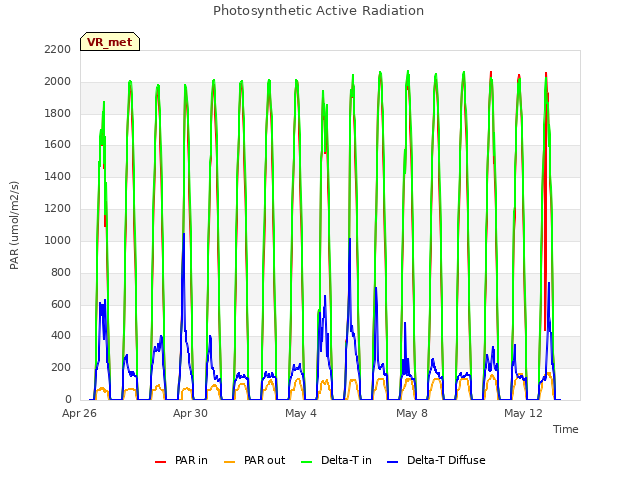Click the 1800 y-axis tick label
The width and height of the screenshot is (640, 480).
click(x=58, y=113)
